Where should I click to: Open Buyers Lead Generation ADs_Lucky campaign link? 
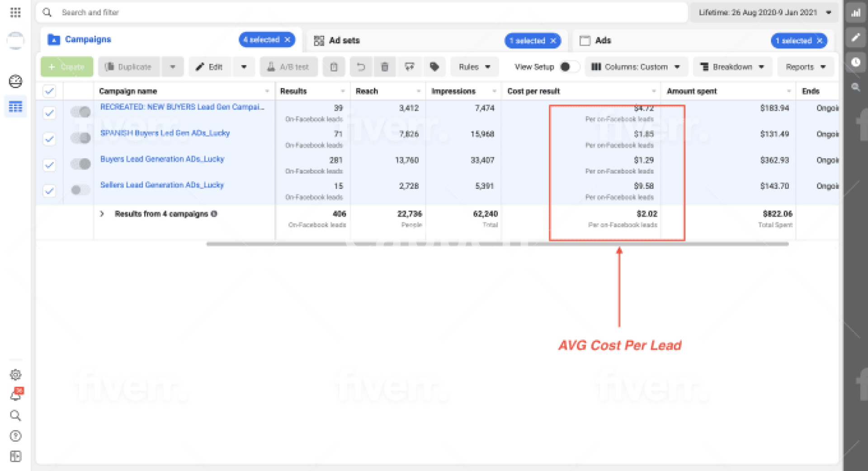(x=162, y=159)
